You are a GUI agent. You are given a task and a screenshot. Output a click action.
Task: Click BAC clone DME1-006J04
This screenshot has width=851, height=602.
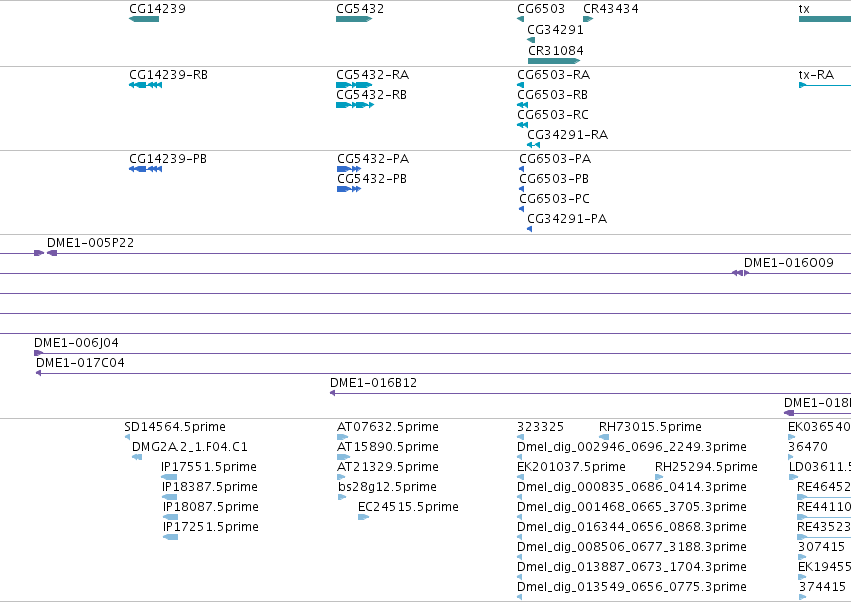(76, 343)
